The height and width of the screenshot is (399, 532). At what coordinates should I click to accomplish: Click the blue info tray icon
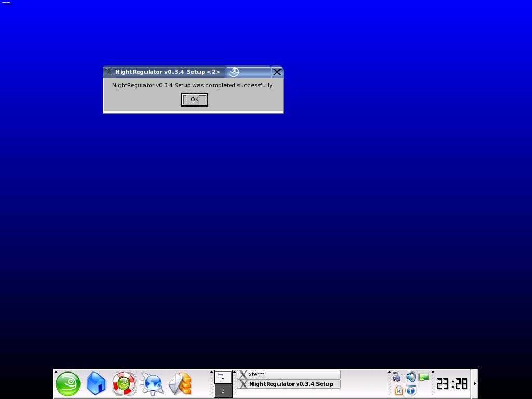[x=410, y=390]
